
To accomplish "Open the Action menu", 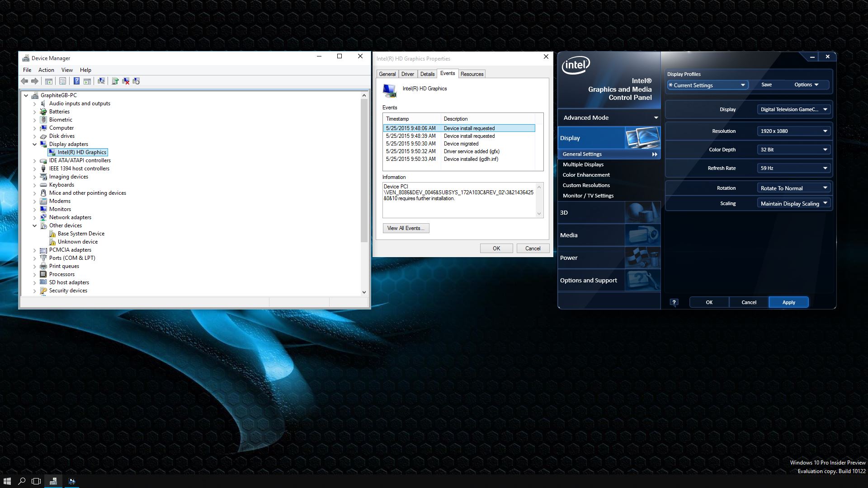I will pyautogui.click(x=46, y=70).
